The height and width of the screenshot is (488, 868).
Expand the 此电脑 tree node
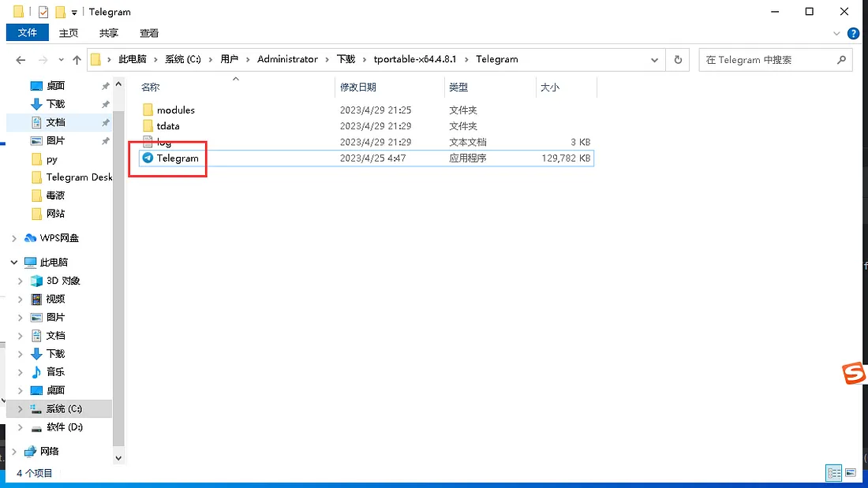click(13, 262)
